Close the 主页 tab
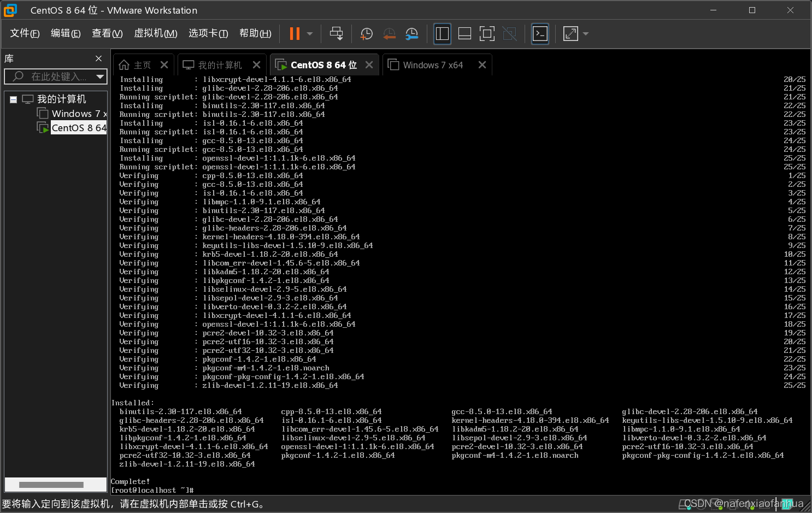Image resolution: width=812 pixels, height=513 pixels. [164, 64]
